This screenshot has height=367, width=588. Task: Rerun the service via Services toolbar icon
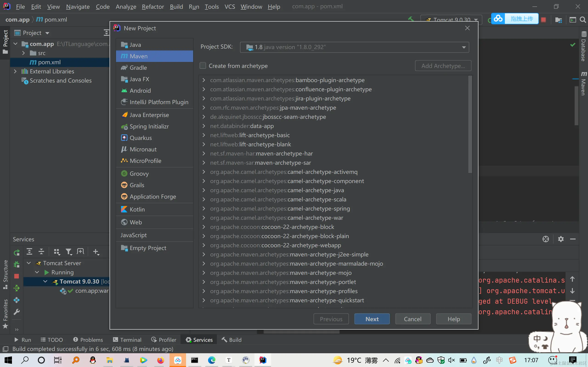[17, 253]
